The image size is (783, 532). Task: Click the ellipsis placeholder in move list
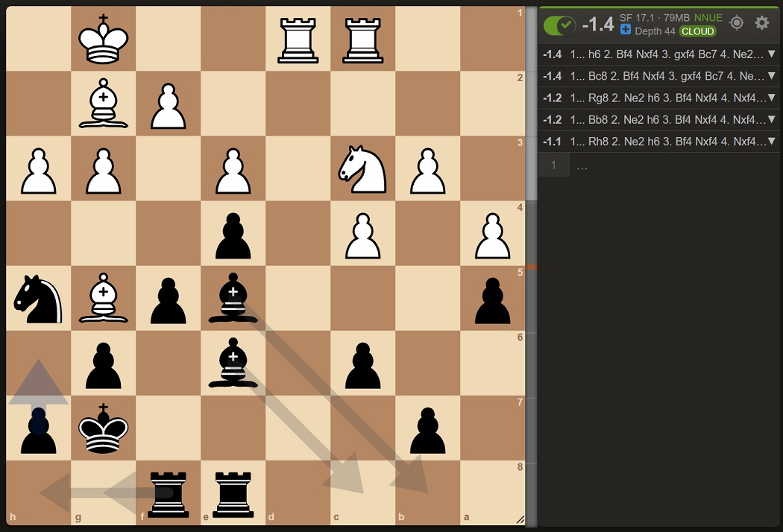tap(582, 166)
